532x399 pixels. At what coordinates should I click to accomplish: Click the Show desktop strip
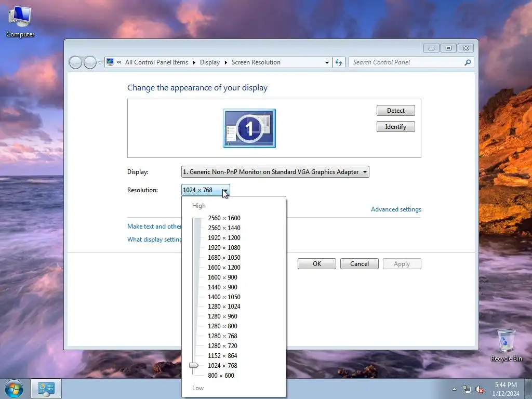click(528, 389)
